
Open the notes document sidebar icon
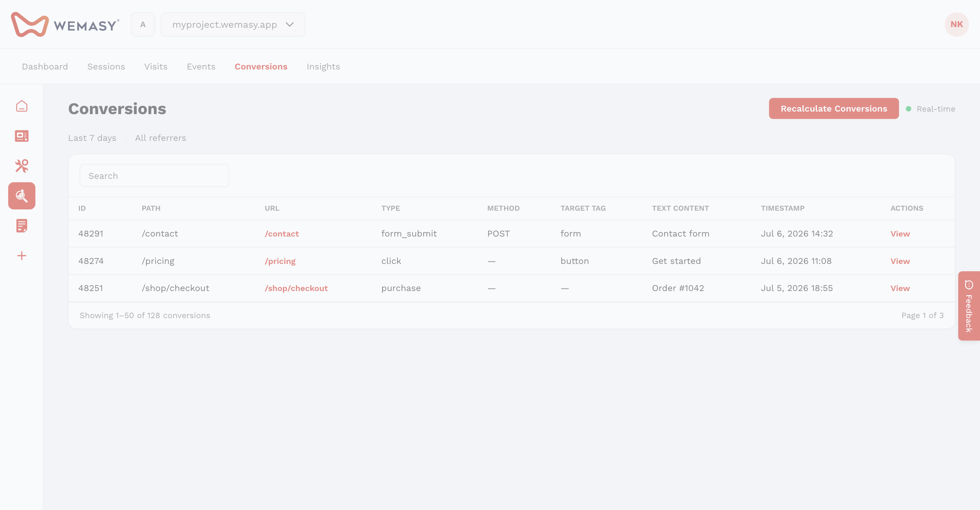tap(22, 226)
